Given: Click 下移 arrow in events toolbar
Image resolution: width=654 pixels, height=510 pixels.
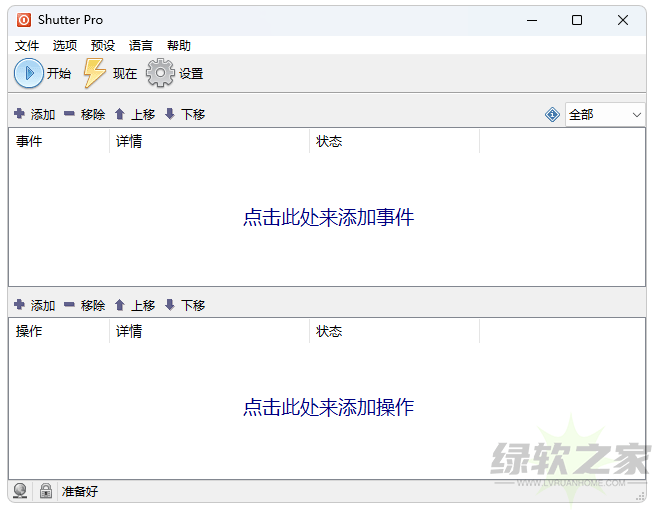Looking at the screenshot, I should pos(170,114).
